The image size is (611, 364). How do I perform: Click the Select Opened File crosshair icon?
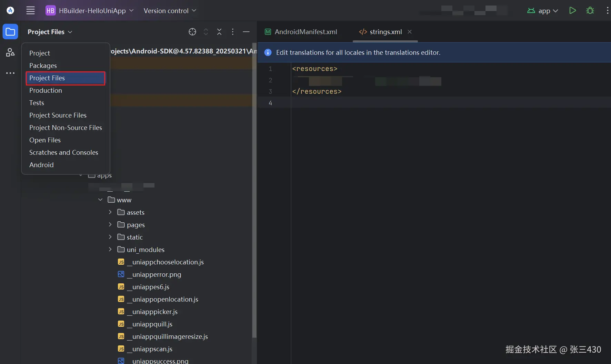click(x=192, y=32)
